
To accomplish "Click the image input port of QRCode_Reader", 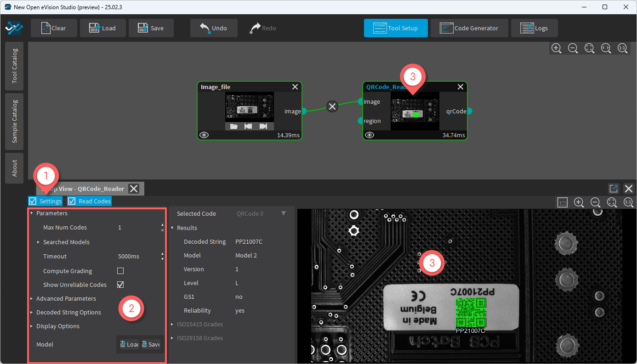I will tap(361, 101).
